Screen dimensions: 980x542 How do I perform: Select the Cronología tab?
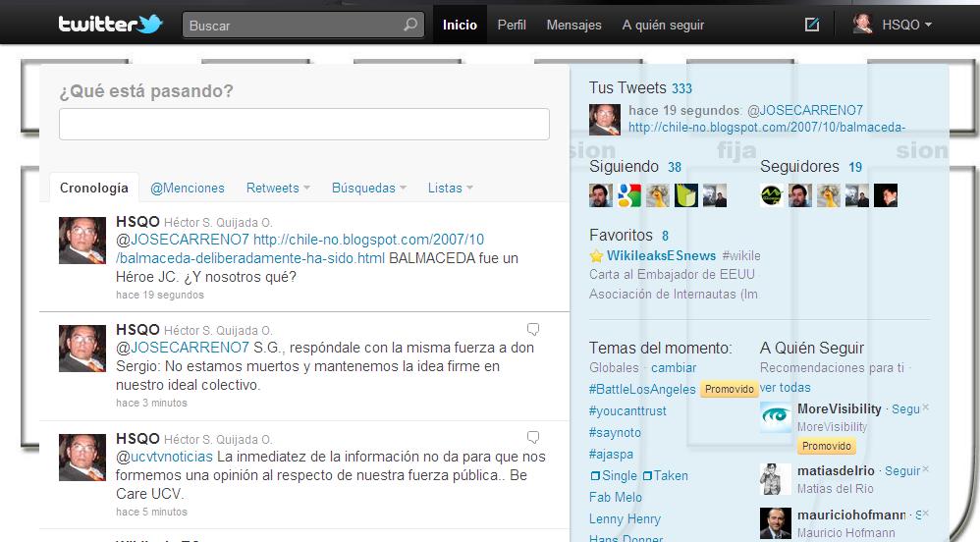coord(93,188)
